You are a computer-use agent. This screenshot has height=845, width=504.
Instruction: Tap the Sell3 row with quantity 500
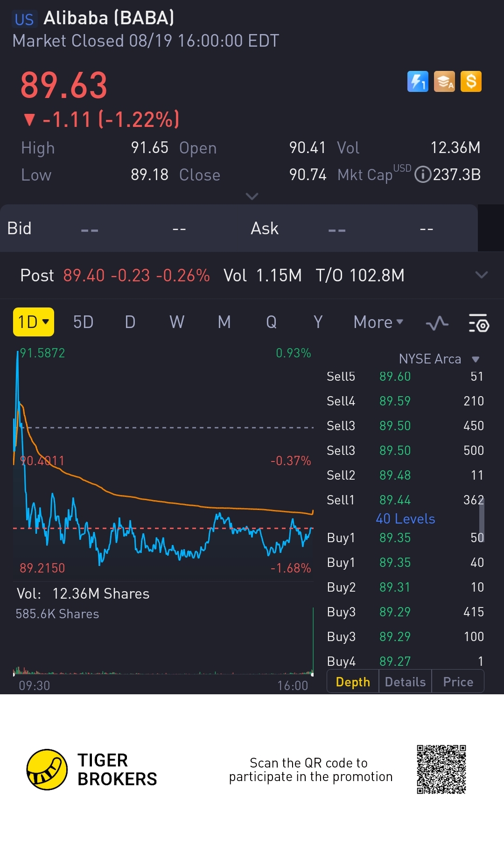[405, 451]
